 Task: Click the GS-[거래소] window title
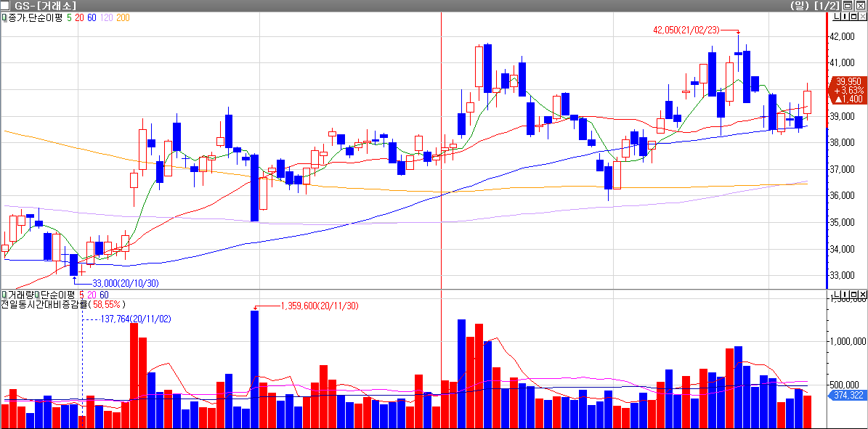45,5
